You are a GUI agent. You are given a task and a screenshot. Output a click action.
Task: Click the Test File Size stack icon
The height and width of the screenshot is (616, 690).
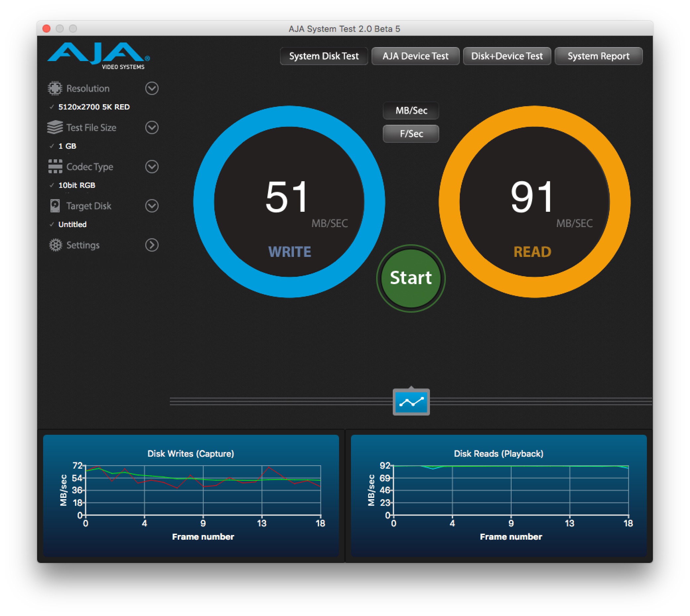tap(55, 127)
